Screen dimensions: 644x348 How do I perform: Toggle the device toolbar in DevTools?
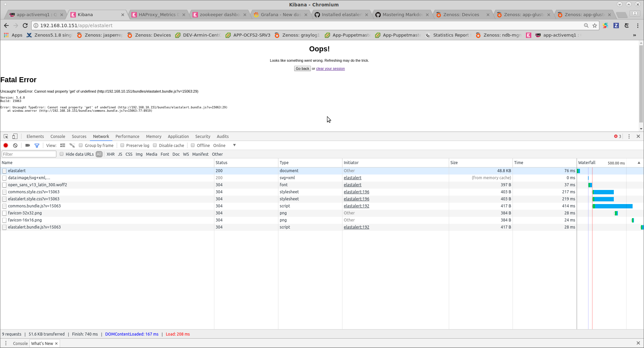[14, 136]
